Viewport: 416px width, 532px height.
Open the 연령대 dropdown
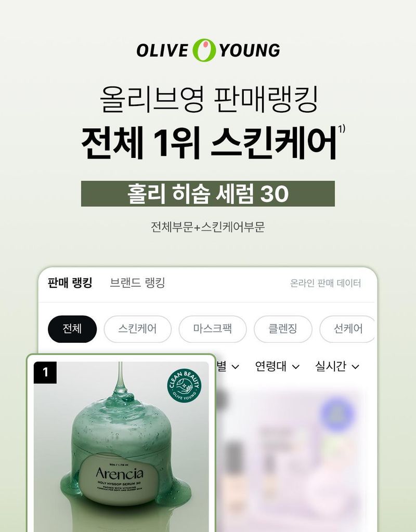(277, 366)
